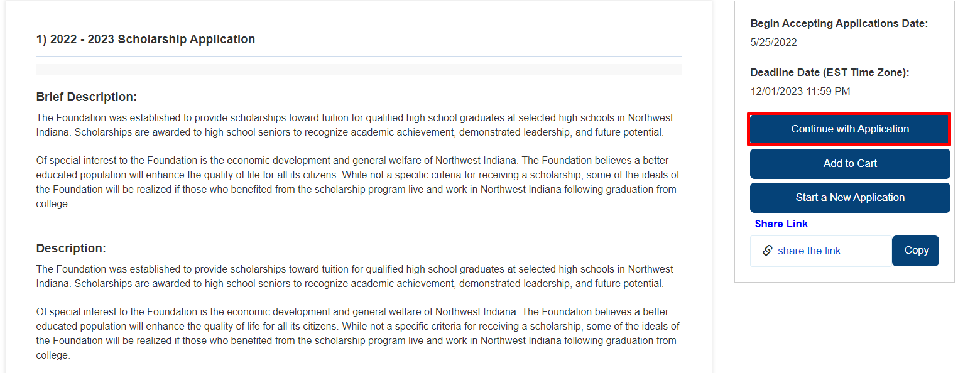Click the 5/25/2022 start date value
This screenshot has width=980, height=373.
click(x=773, y=43)
